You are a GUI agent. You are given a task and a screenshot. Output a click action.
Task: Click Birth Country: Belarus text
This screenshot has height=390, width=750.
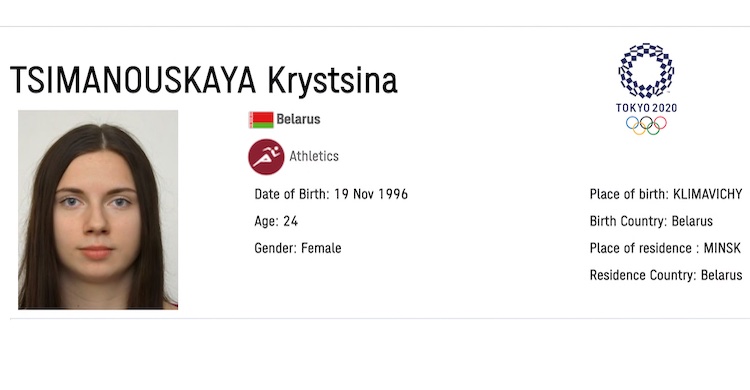651,221
